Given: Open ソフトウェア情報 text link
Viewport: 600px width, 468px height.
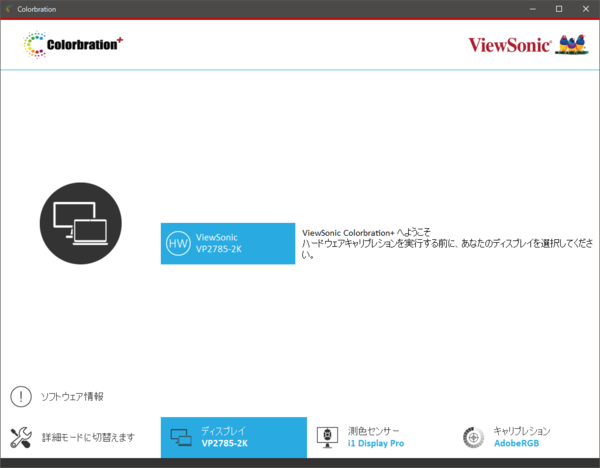Looking at the screenshot, I should (72, 396).
